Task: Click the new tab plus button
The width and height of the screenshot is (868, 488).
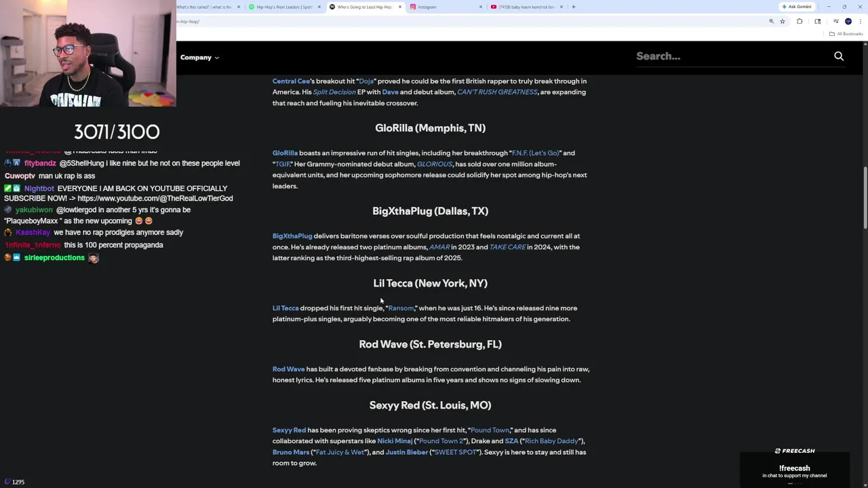Action: click(574, 7)
